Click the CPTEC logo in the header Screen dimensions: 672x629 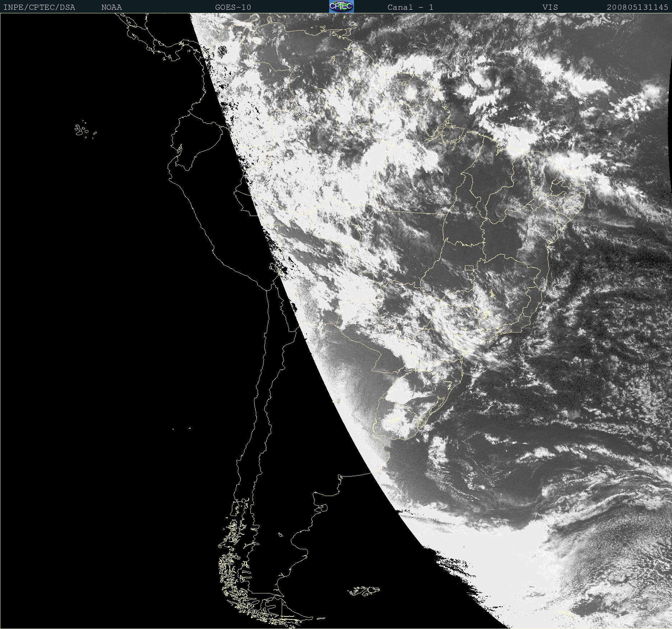tap(341, 6)
